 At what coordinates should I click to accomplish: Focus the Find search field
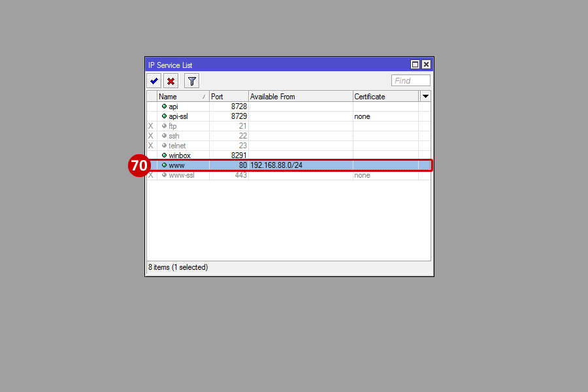pyautogui.click(x=411, y=80)
